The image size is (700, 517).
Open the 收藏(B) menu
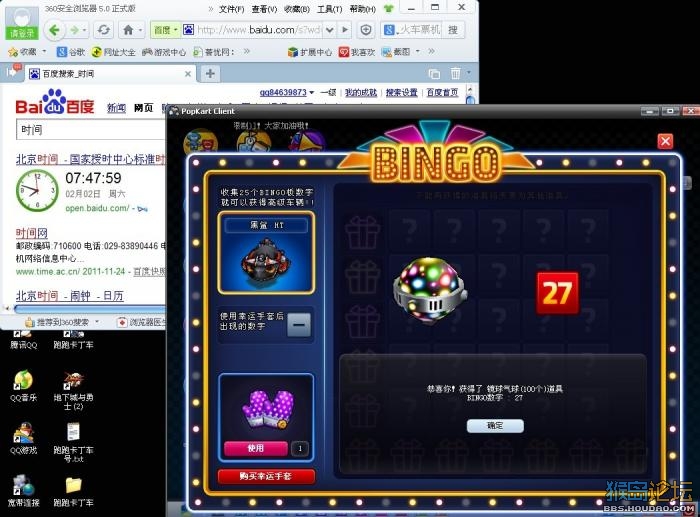point(297,9)
